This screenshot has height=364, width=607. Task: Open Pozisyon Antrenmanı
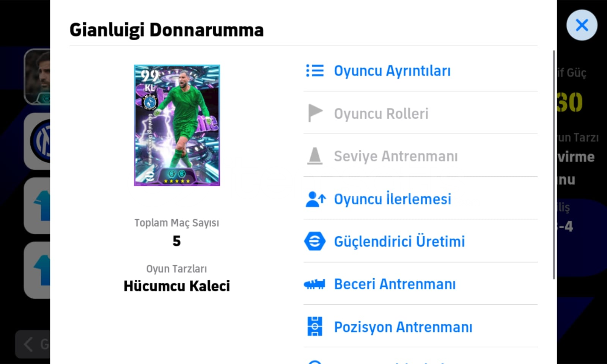[x=403, y=327]
